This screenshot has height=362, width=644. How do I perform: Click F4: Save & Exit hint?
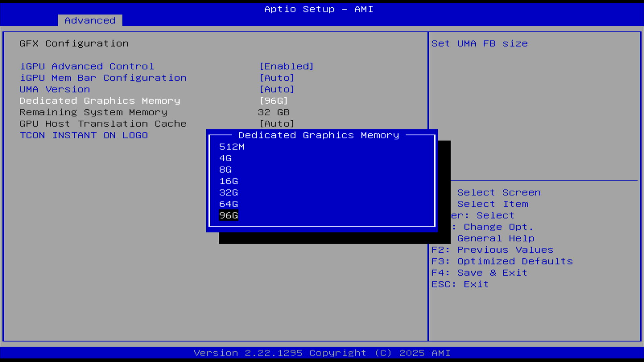coord(479,273)
